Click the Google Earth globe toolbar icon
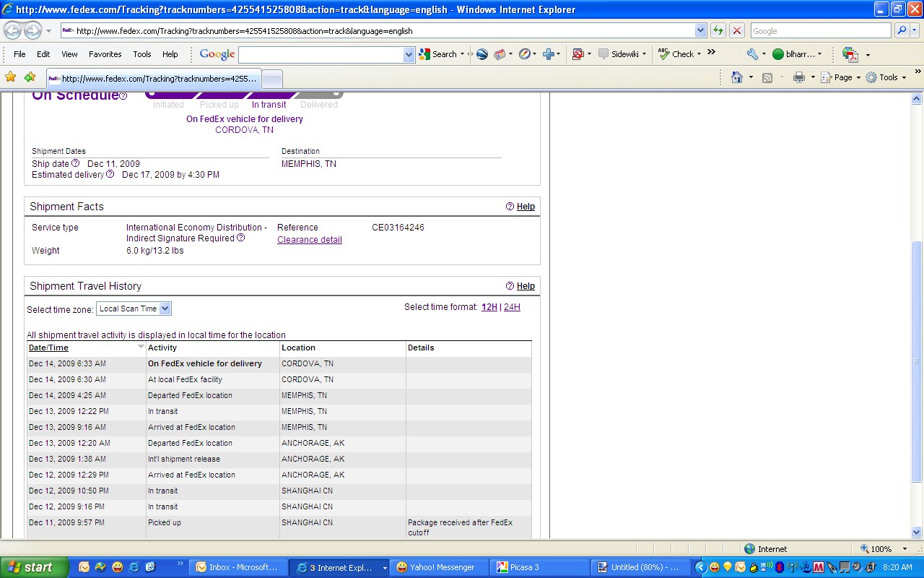 click(x=482, y=54)
